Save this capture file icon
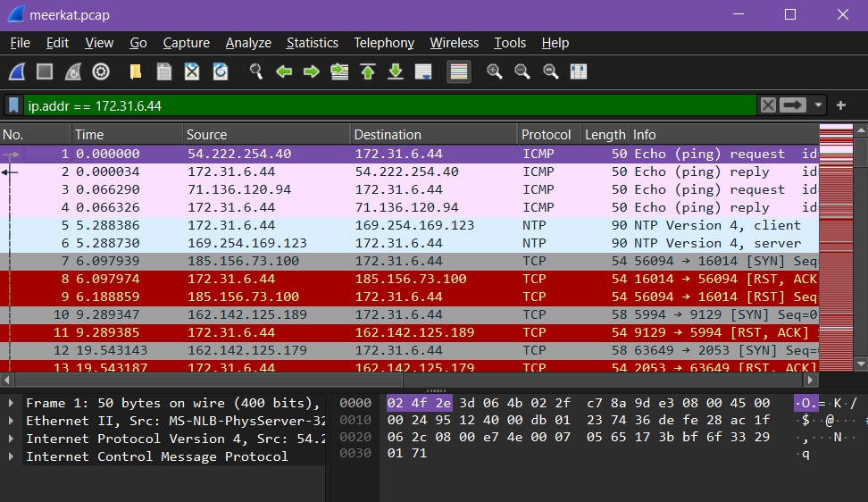The image size is (868, 502). pos(163,71)
